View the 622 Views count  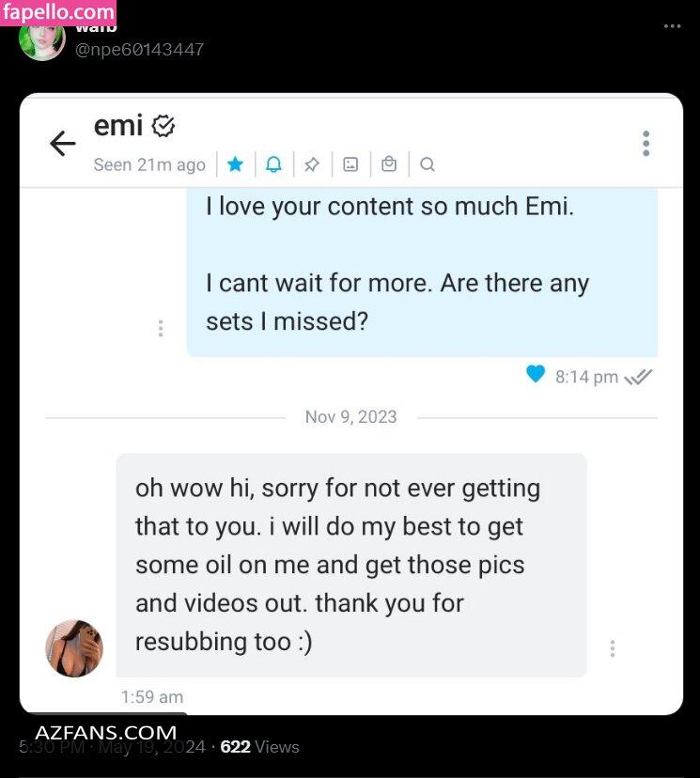(259, 747)
